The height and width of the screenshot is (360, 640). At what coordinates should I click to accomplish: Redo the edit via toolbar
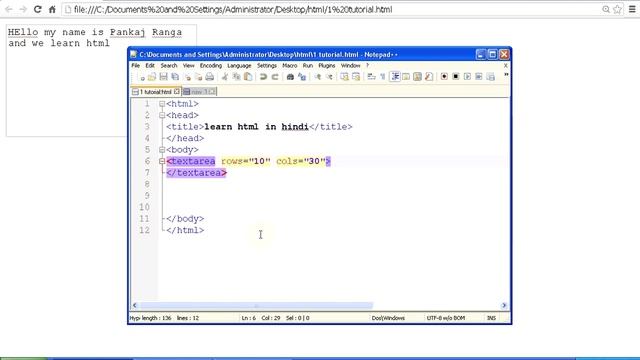point(275,77)
